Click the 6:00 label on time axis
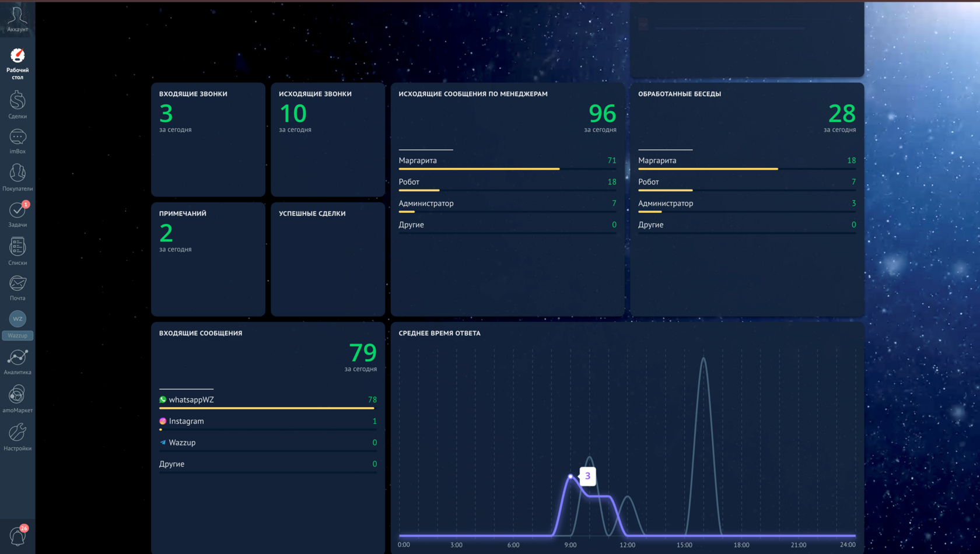980x554 pixels. [x=513, y=545]
